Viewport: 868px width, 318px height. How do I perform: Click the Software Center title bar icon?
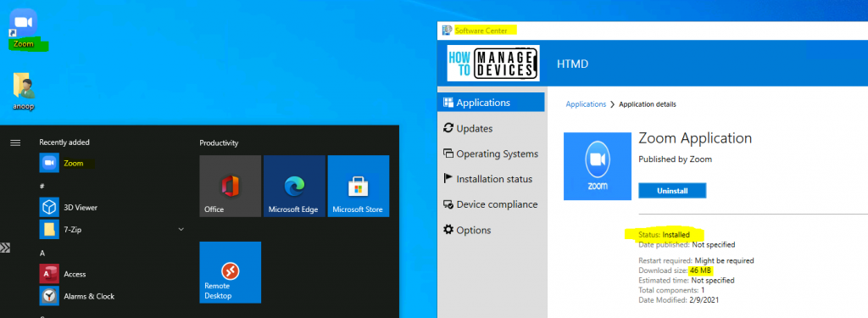click(x=447, y=31)
